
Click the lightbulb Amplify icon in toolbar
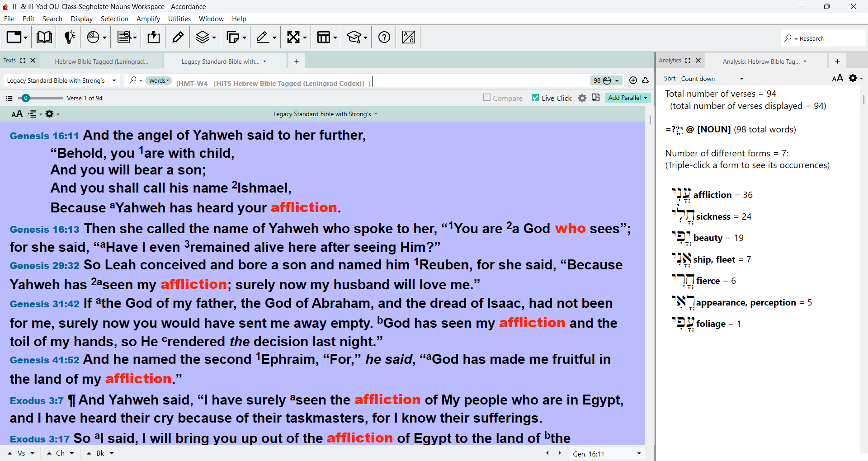[69, 37]
